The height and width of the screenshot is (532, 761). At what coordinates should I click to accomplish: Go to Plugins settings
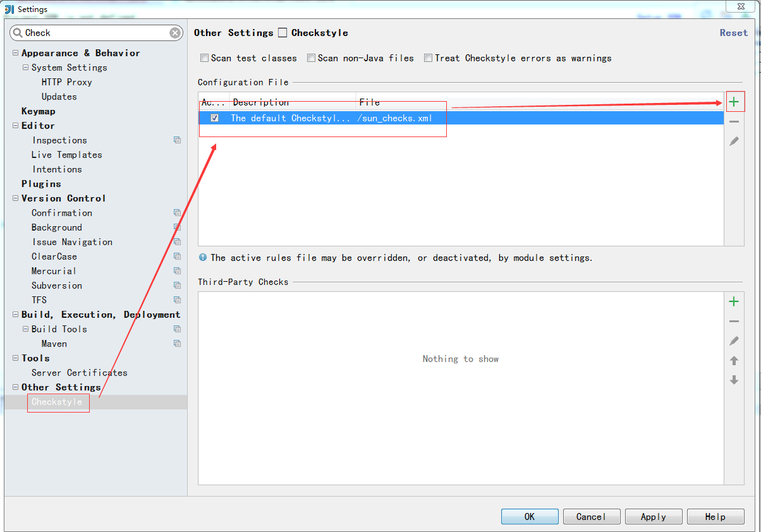click(41, 184)
